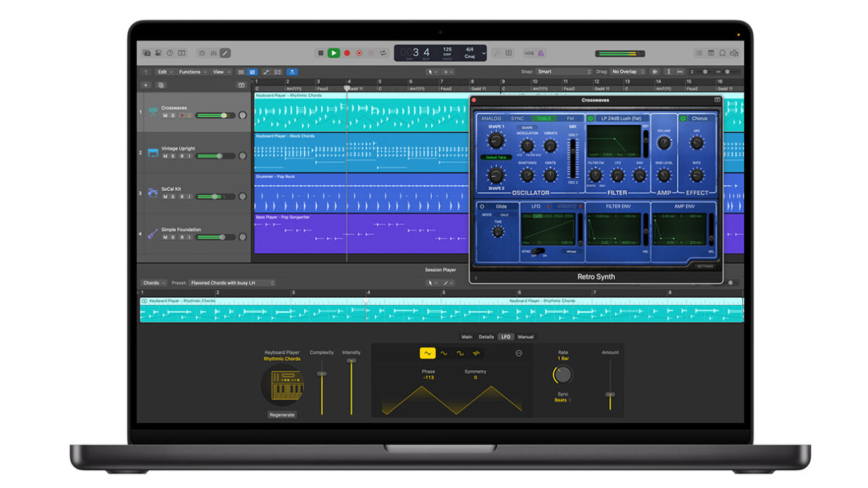Expand the Preset Flavored Chords dropdown
Screen dimensions: 868x488
(231, 283)
